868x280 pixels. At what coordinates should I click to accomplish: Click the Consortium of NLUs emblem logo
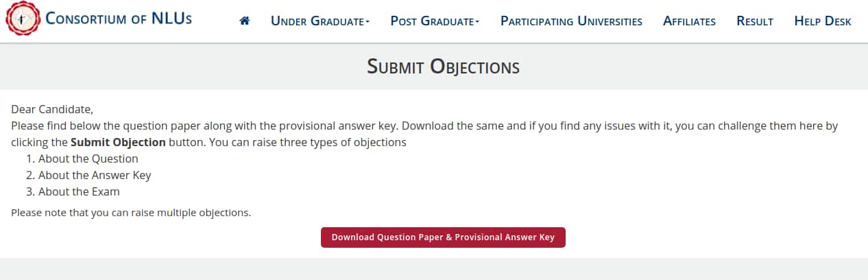(22, 19)
